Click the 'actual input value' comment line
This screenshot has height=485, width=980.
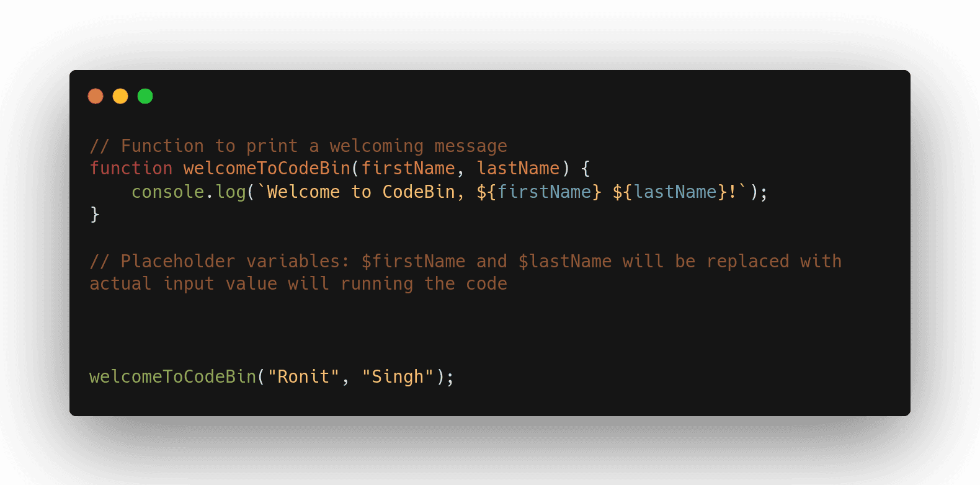[298, 284]
